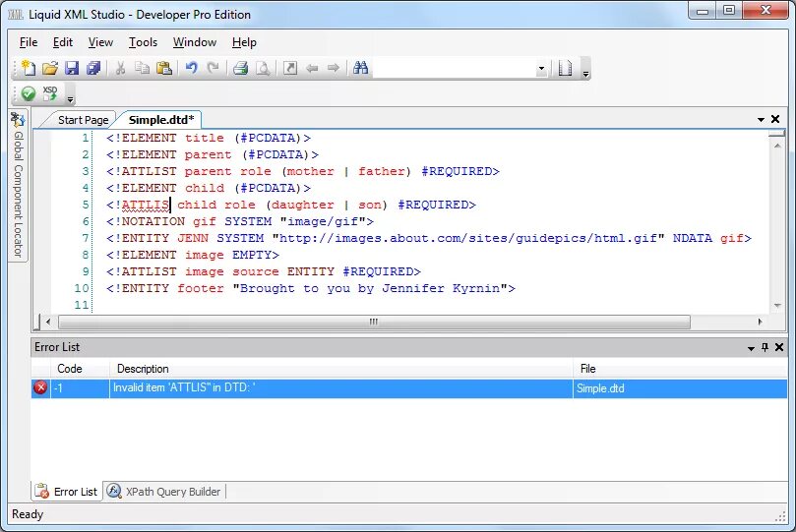Image resolution: width=796 pixels, height=532 pixels.
Task: Click the misspelled ATTLIS word on line 5
Action: pyautogui.click(x=146, y=205)
